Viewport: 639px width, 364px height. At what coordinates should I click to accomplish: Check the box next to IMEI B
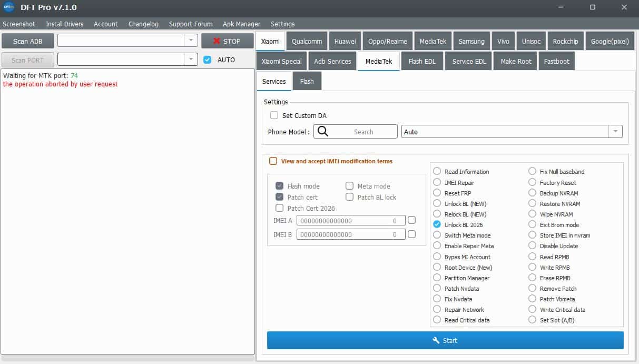point(411,234)
